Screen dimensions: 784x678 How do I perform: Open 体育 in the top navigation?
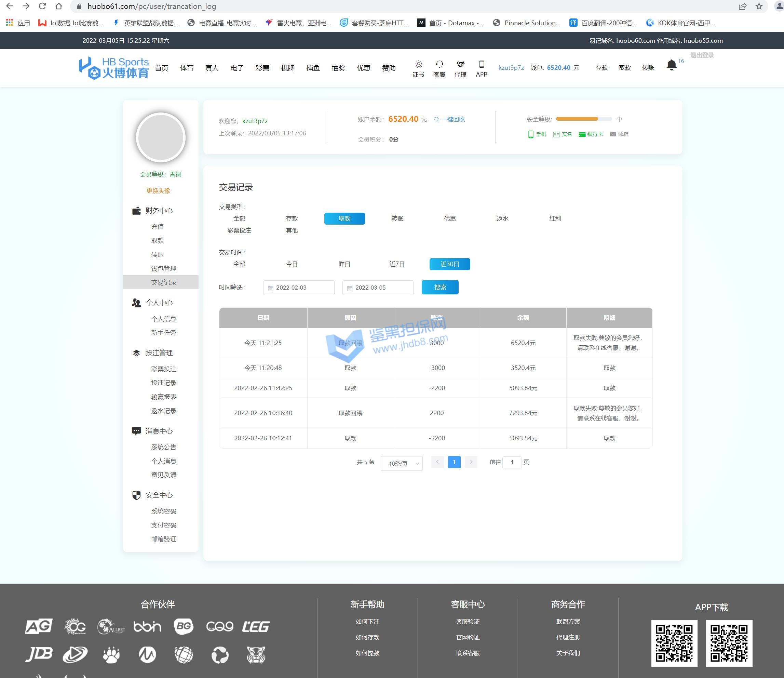(187, 68)
